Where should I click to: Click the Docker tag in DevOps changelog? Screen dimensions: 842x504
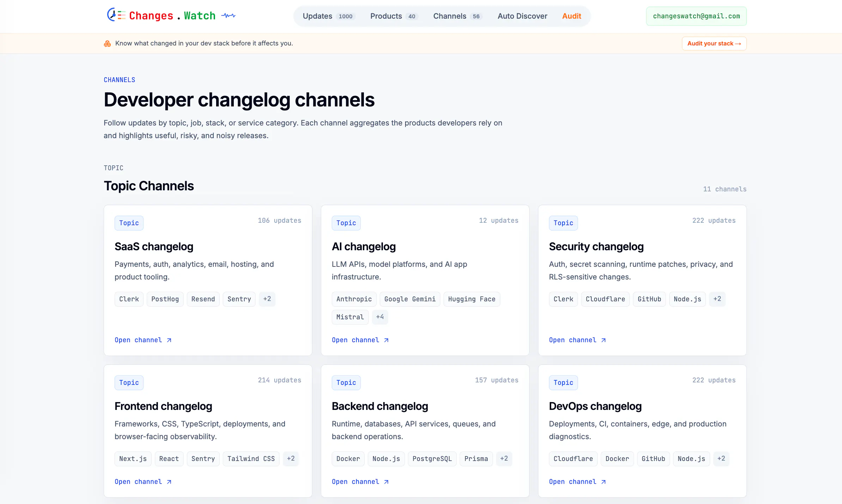click(x=617, y=459)
